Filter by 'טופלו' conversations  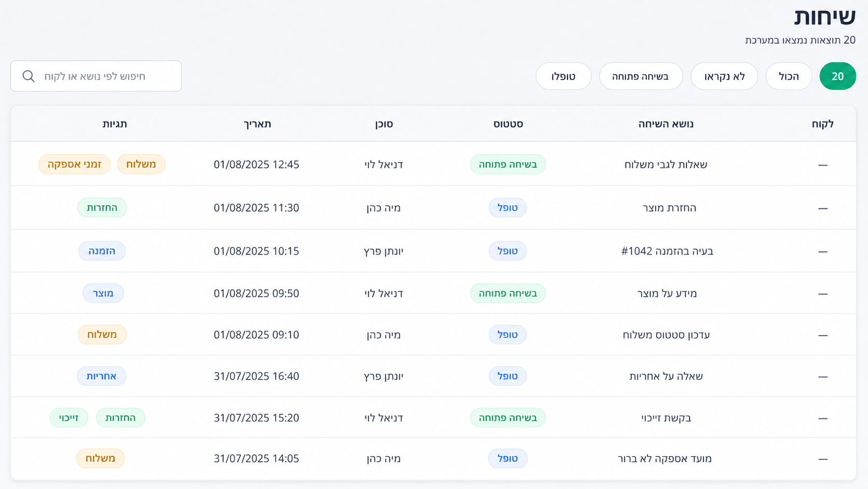point(563,76)
